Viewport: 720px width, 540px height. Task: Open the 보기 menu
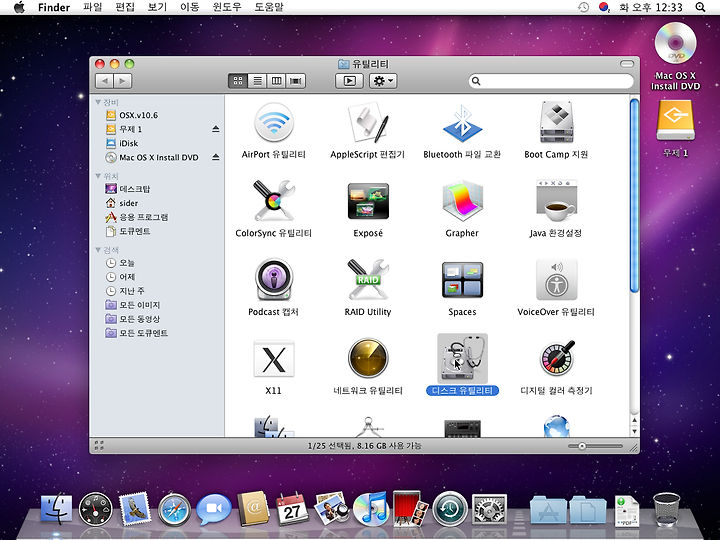(157, 7)
